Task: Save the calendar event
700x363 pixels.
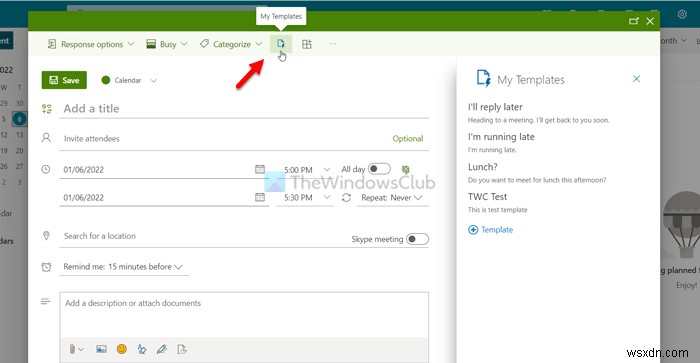Action: (x=64, y=80)
